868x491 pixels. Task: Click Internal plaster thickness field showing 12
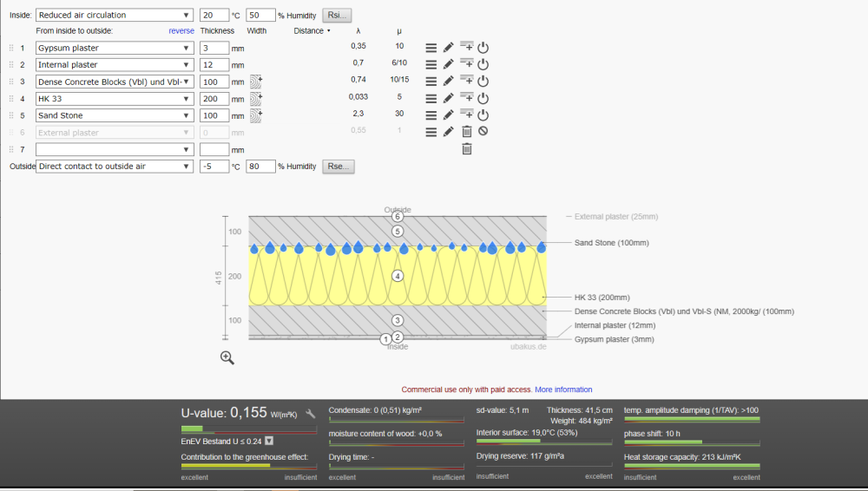pyautogui.click(x=214, y=65)
